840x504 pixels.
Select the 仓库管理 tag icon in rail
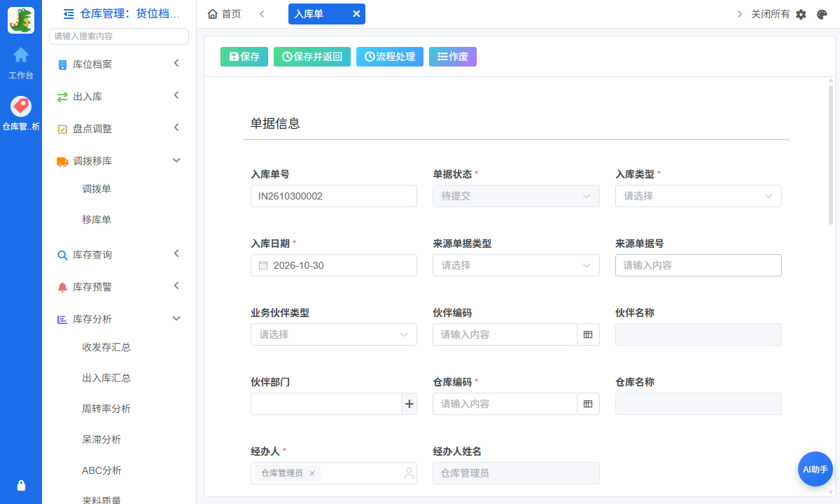point(21,106)
